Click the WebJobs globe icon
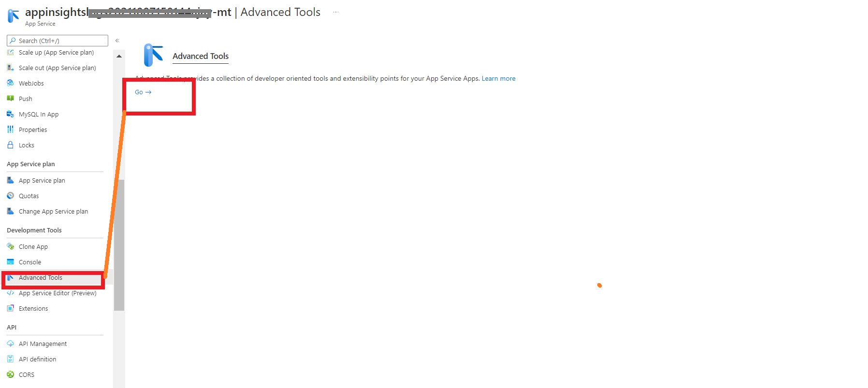868x388 pixels. [x=10, y=83]
